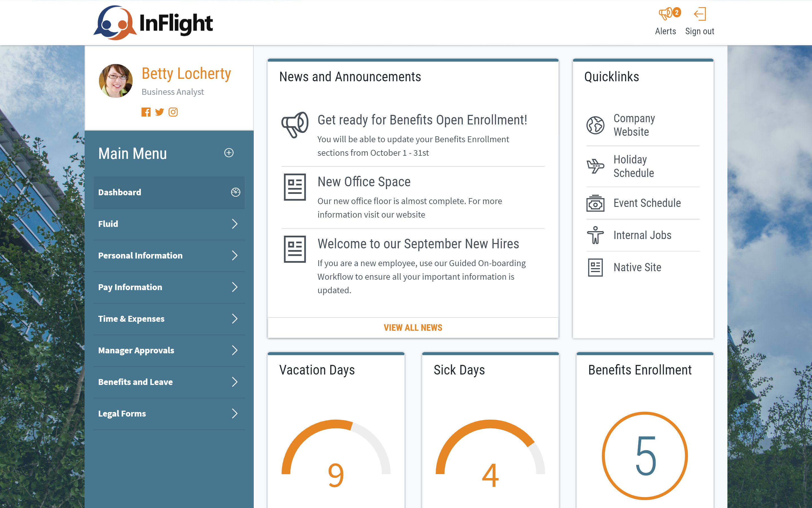This screenshot has width=812, height=508.
Task: Click the airplane icon for Holiday Schedule
Action: (595, 166)
